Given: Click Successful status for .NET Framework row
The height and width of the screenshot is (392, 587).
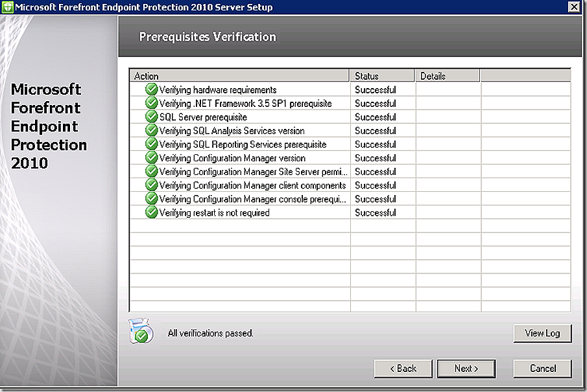Looking at the screenshot, I should [375, 103].
